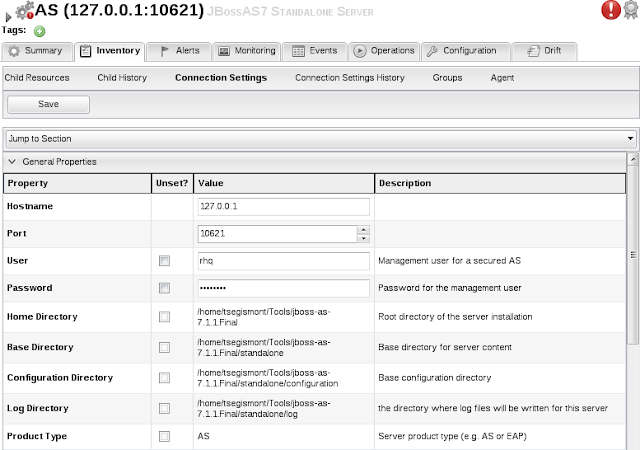Image resolution: width=640 pixels, height=450 pixels.
Task: Select Connection Settings subtab
Action: 221,78
